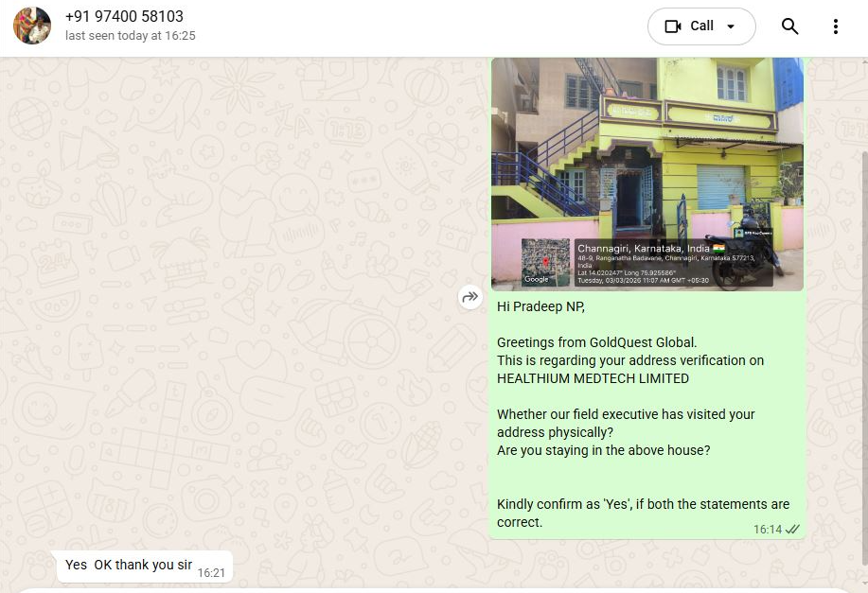Screen dimensions: 868x593
Task: Open the contact's profile picture
Action: (x=32, y=26)
